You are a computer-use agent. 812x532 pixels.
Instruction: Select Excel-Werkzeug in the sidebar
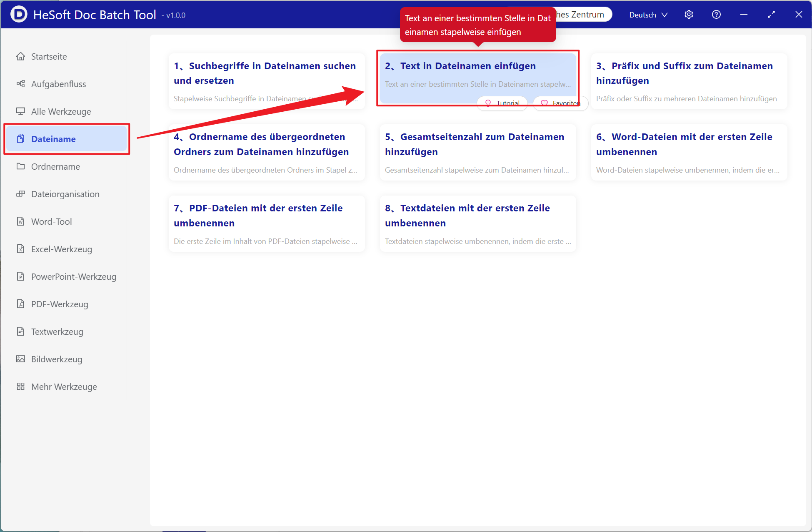click(x=67, y=249)
